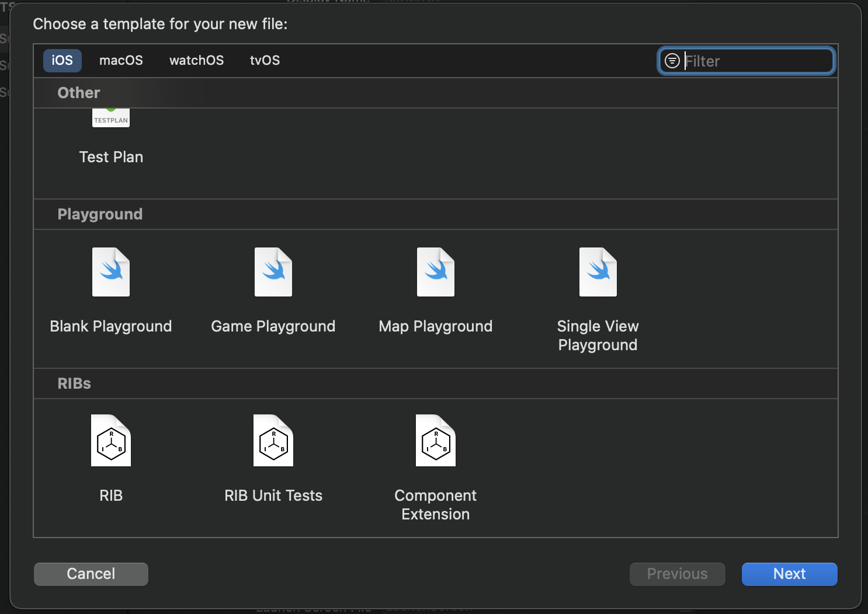Choose the Map Playground template icon
Image resolution: width=868 pixels, height=614 pixels.
[x=436, y=272]
